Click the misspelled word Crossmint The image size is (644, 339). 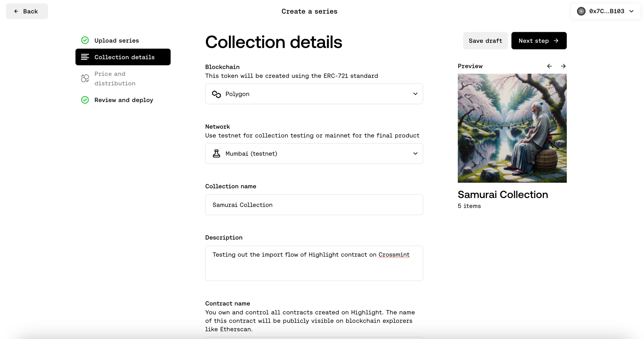coord(394,255)
